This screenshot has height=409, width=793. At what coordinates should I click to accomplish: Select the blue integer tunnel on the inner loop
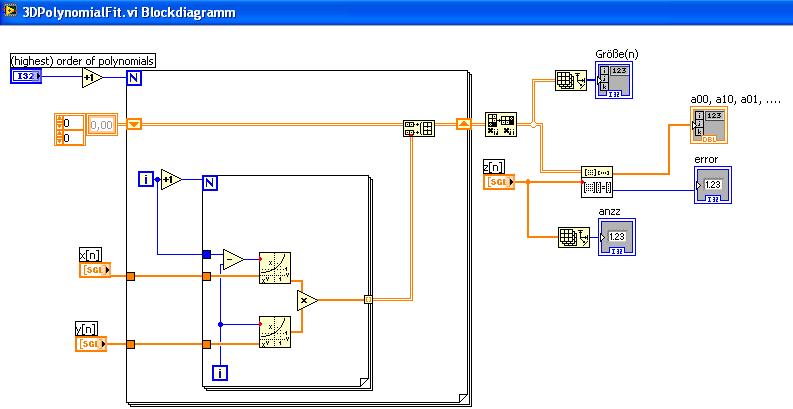point(206,254)
